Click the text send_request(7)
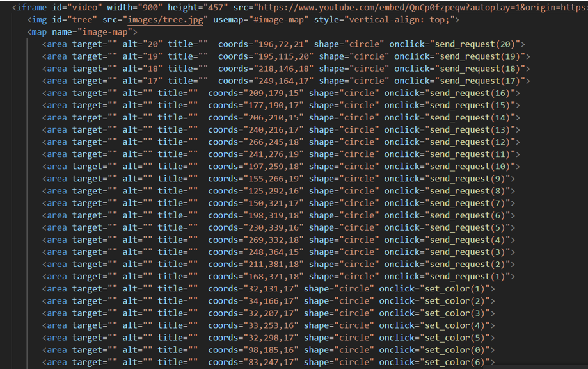This screenshot has height=369, width=588. point(468,204)
